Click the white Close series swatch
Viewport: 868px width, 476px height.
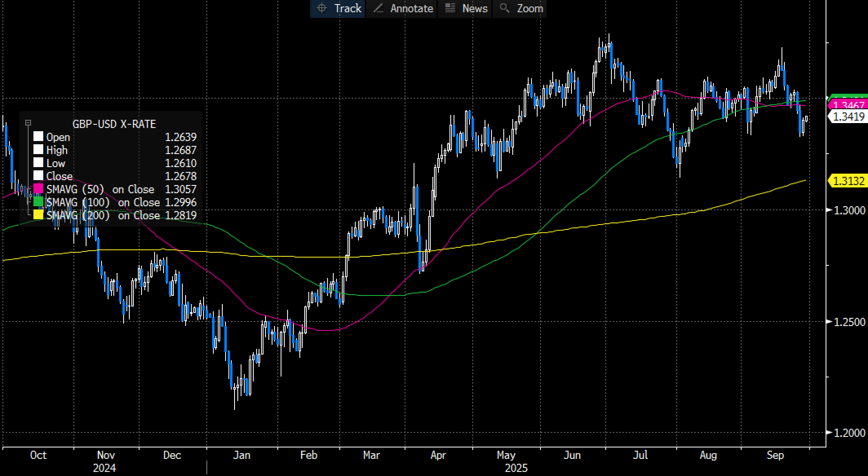coord(38,176)
